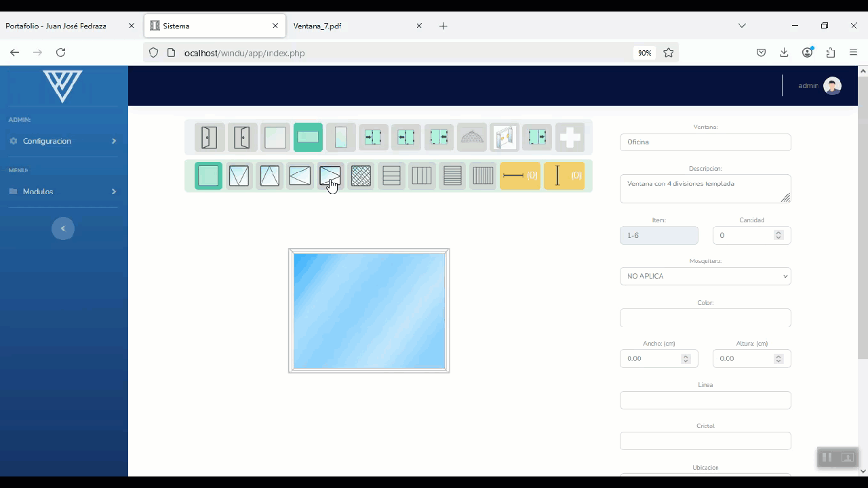Open the admin user profile

click(831, 86)
